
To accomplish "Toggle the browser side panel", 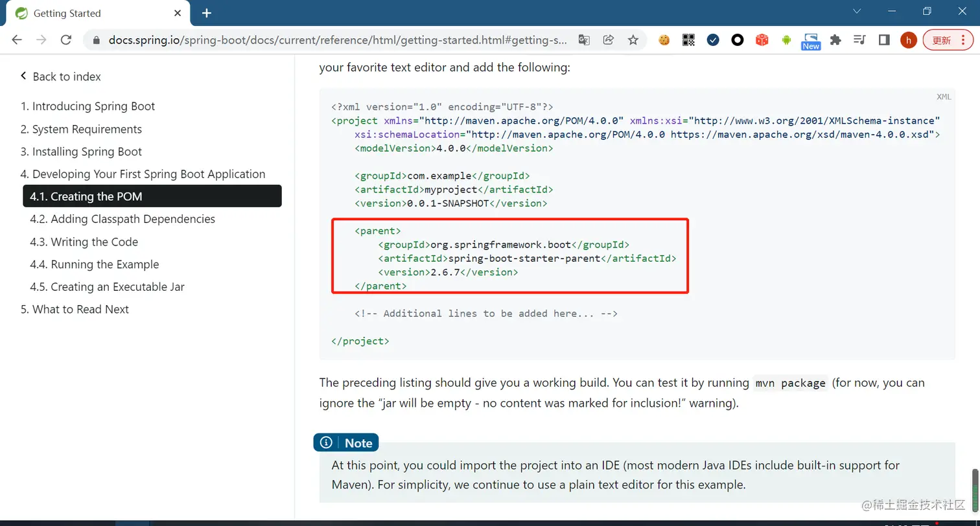I will click(884, 40).
